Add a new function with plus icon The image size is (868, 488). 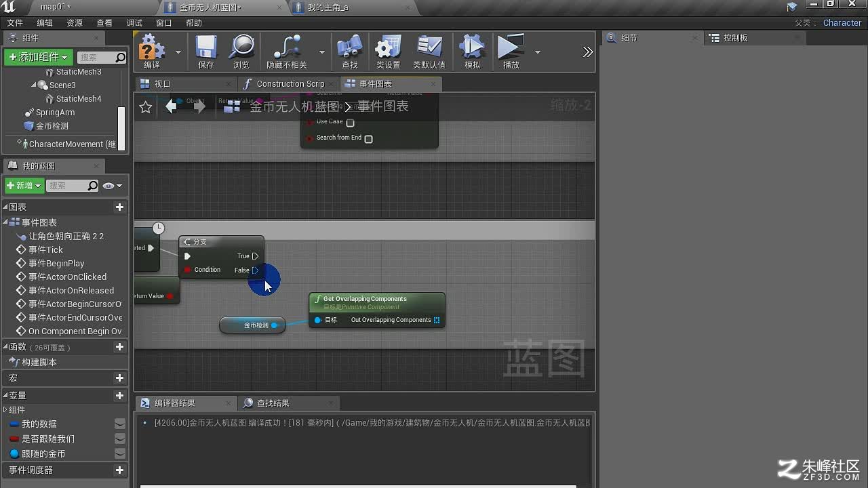point(120,347)
